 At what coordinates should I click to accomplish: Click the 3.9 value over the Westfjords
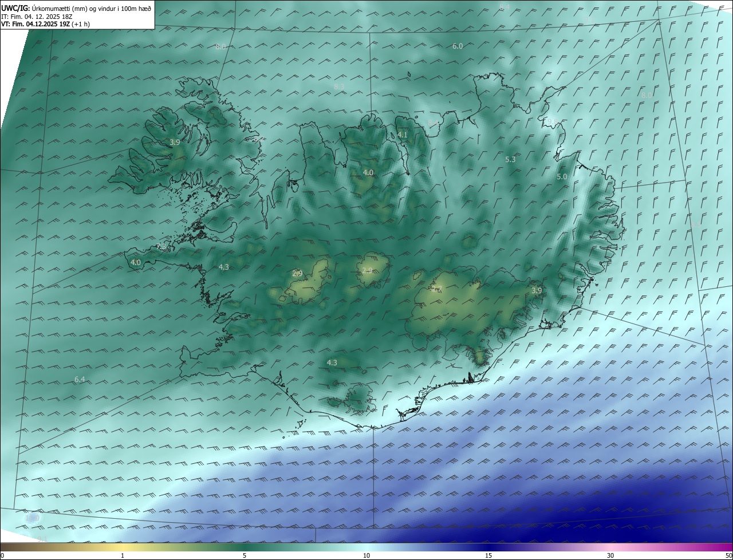(x=175, y=142)
